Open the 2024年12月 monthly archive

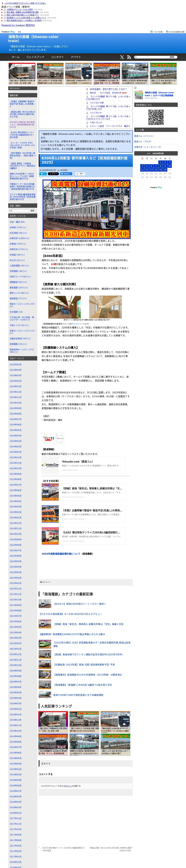15,392
